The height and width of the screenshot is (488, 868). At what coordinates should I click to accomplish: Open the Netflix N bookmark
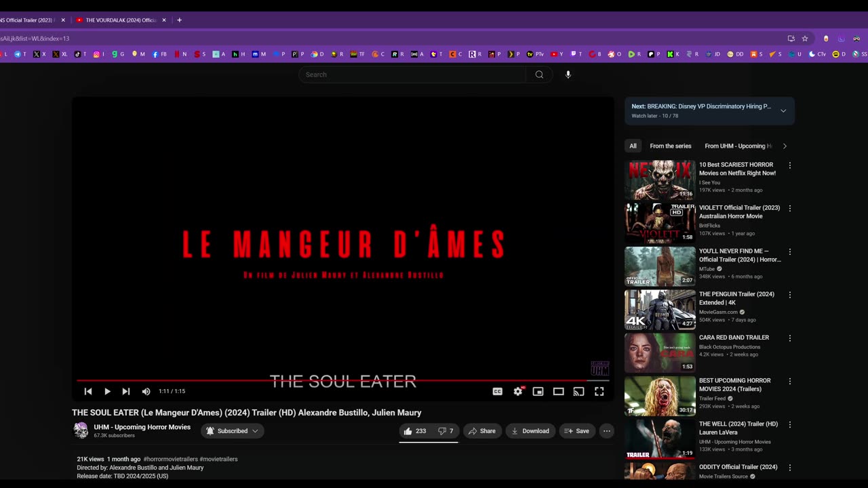(180, 54)
